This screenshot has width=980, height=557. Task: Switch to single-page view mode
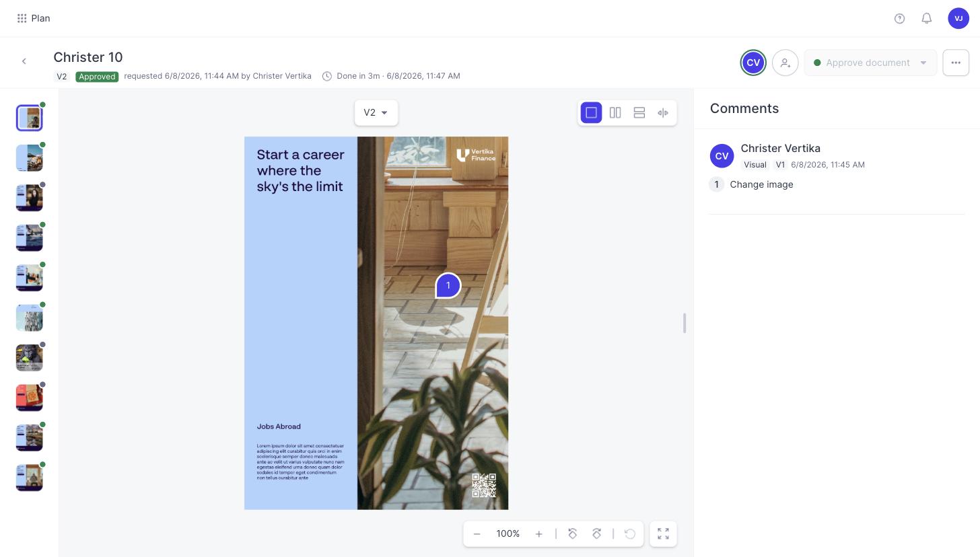tap(591, 112)
